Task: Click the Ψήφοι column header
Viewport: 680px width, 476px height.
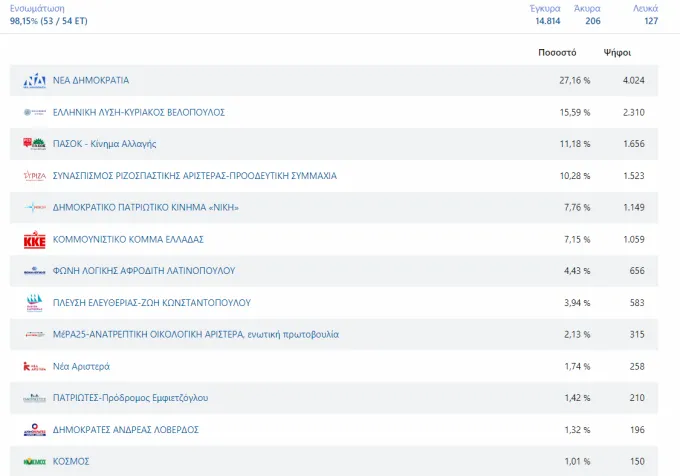Action: (x=617, y=52)
